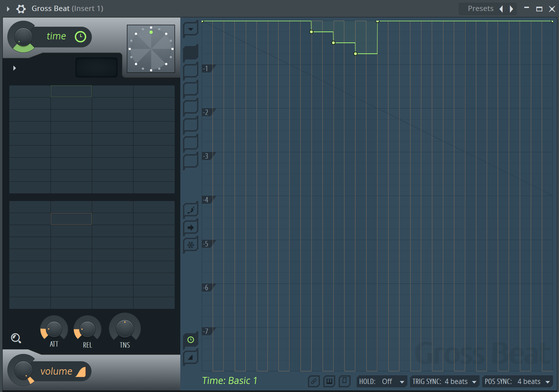The height and width of the screenshot is (392, 559).
Task: Click the -3 grid row marker
Action: pyautogui.click(x=208, y=156)
